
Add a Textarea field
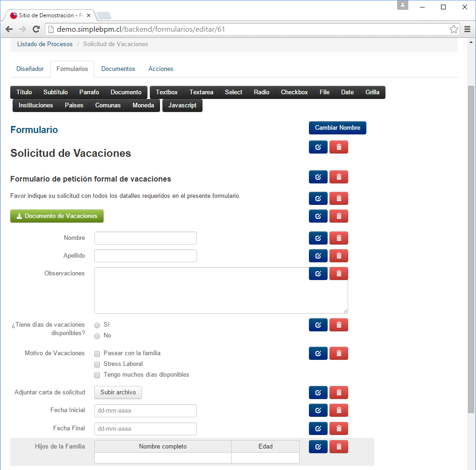point(201,92)
